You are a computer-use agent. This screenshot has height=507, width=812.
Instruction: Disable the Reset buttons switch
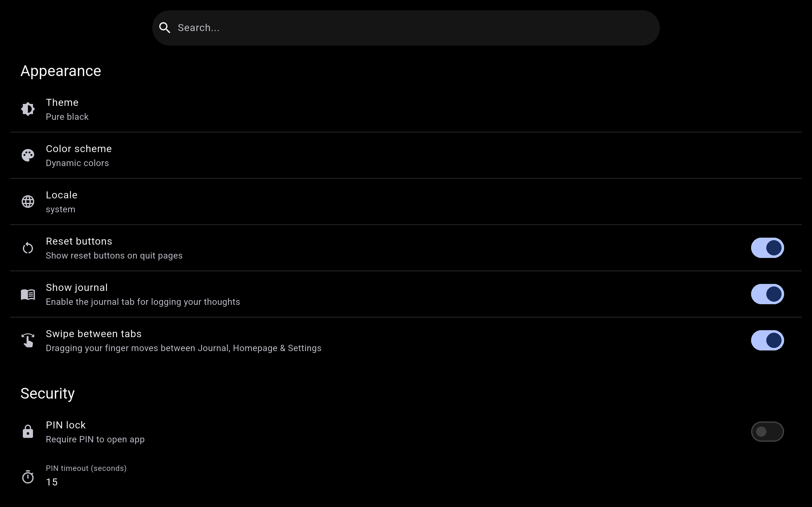[x=767, y=248]
